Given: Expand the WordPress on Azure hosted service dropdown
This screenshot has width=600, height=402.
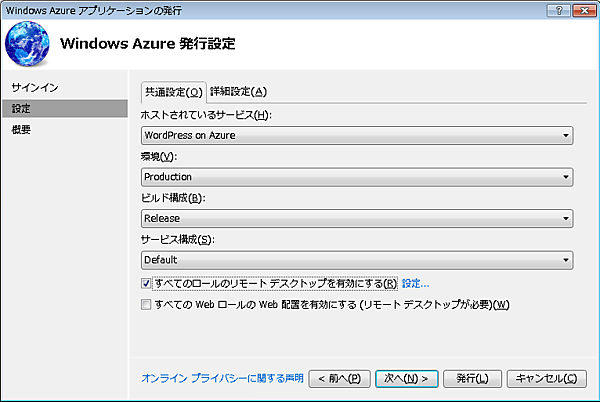Looking at the screenshot, I should [358, 135].
